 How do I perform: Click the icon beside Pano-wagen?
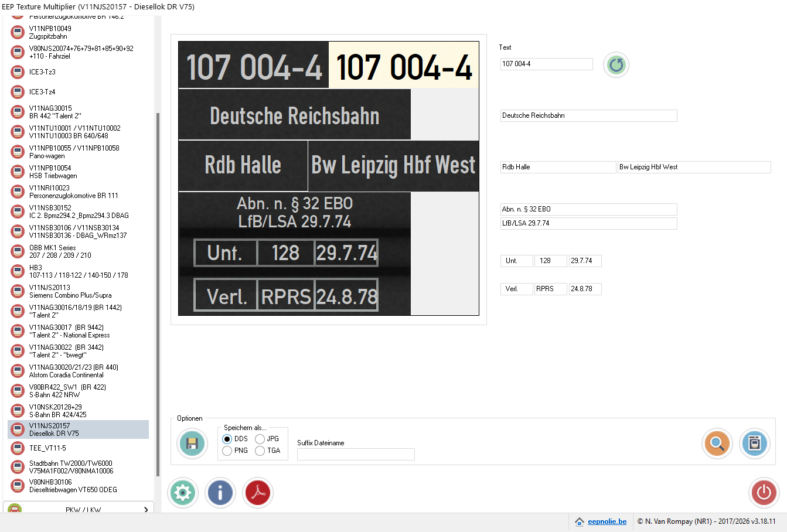tap(18, 152)
